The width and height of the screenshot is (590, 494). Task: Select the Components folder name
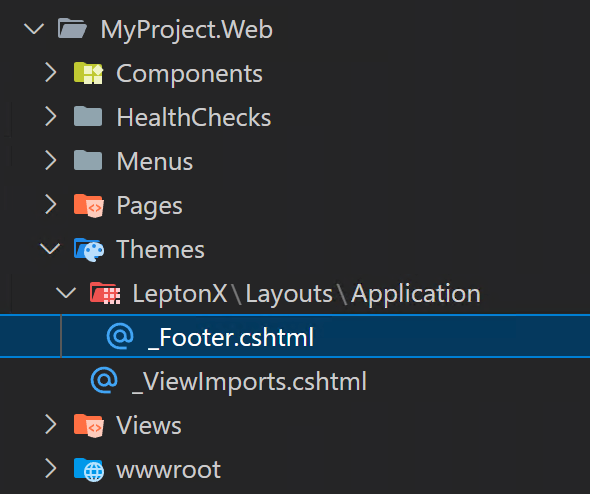pos(189,73)
